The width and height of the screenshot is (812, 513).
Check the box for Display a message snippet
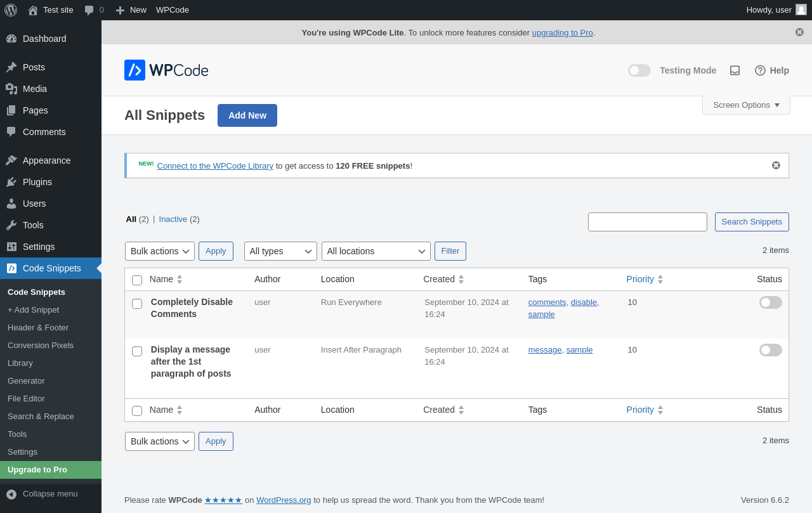point(137,351)
